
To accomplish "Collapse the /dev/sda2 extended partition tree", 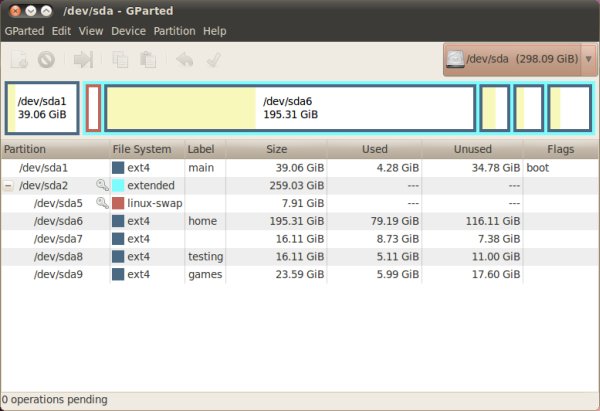I will coord(8,186).
